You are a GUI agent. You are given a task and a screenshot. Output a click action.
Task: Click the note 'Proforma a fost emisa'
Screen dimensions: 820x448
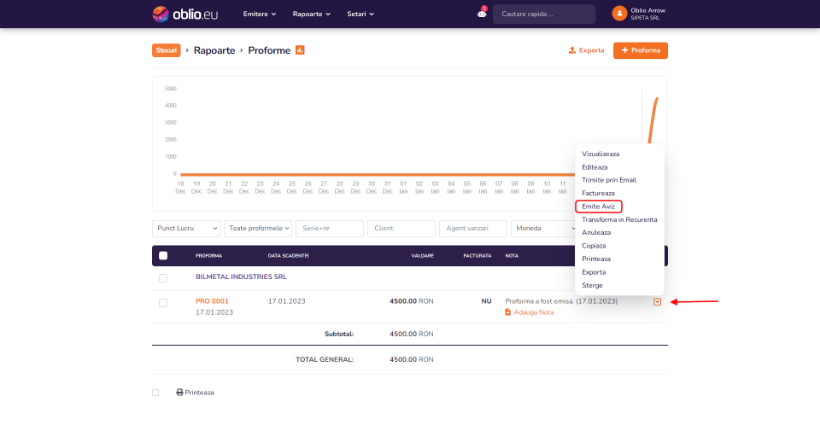point(561,301)
